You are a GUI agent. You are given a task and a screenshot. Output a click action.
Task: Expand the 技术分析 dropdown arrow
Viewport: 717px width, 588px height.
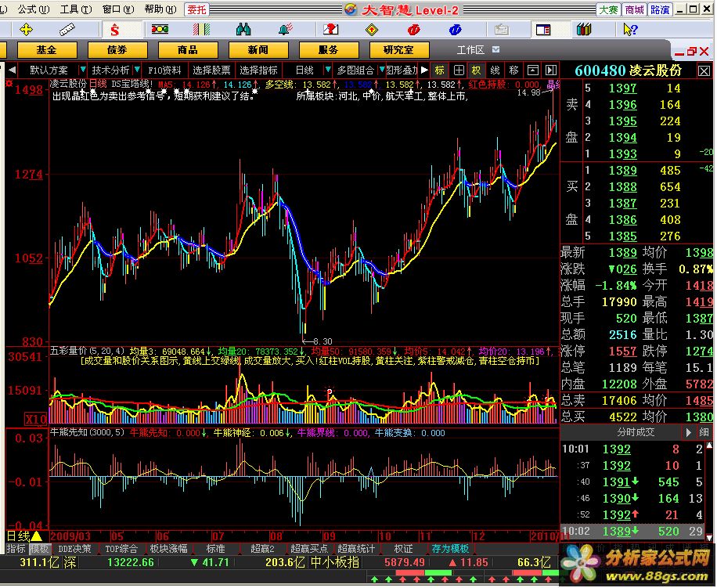click(137, 70)
